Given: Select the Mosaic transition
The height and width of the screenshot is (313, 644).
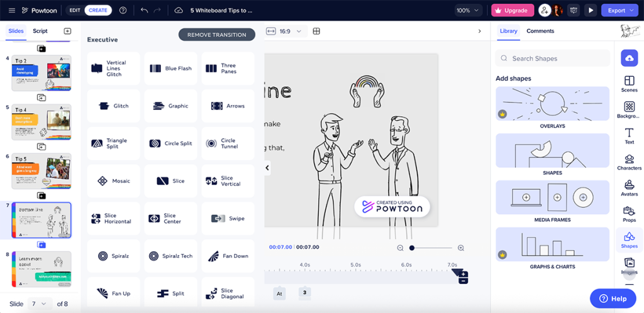Looking at the screenshot, I should pyautogui.click(x=113, y=181).
